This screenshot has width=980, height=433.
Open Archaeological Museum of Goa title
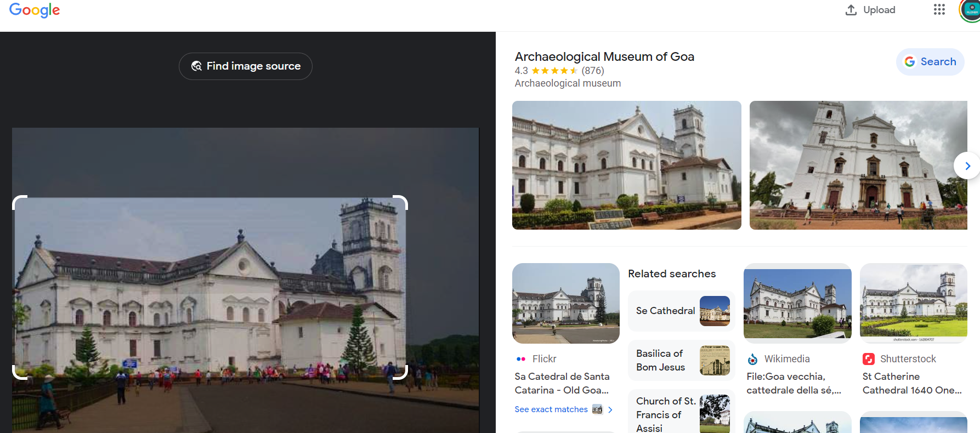604,56
